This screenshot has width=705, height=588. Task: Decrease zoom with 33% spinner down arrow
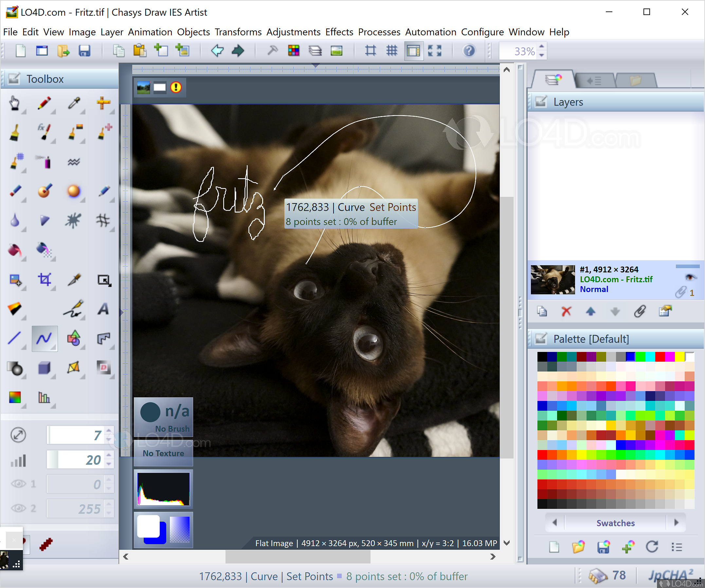click(541, 55)
